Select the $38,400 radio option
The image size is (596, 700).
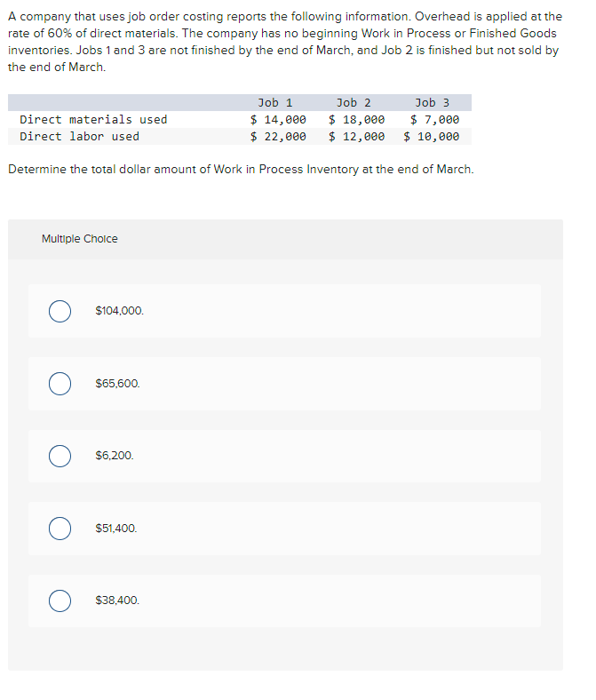[x=60, y=601]
